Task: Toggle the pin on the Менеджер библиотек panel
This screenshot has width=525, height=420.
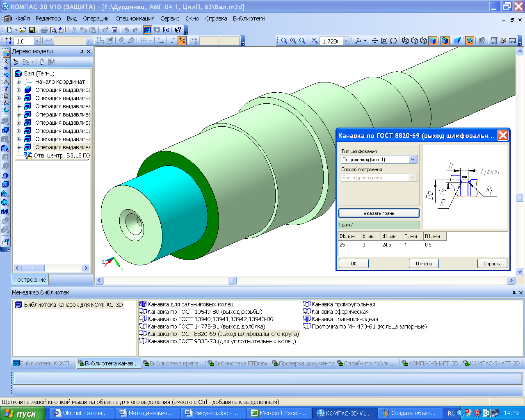Action: pyautogui.click(x=514, y=293)
